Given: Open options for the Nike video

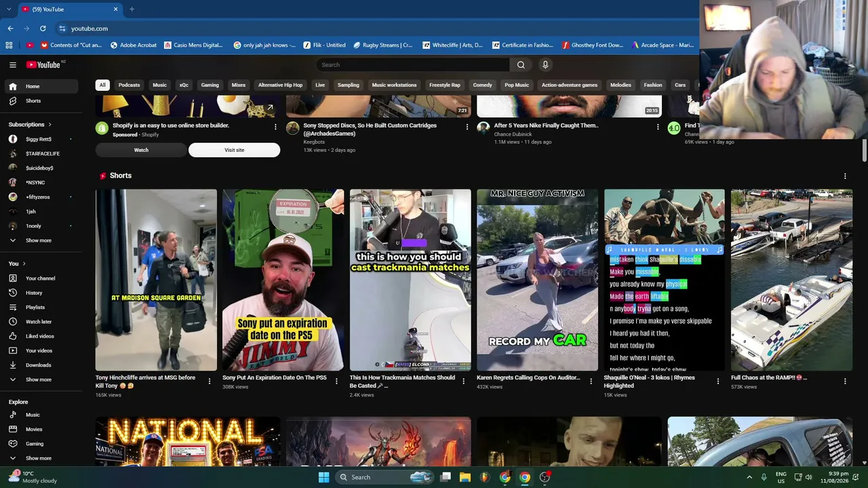Looking at the screenshot, I should click(657, 127).
